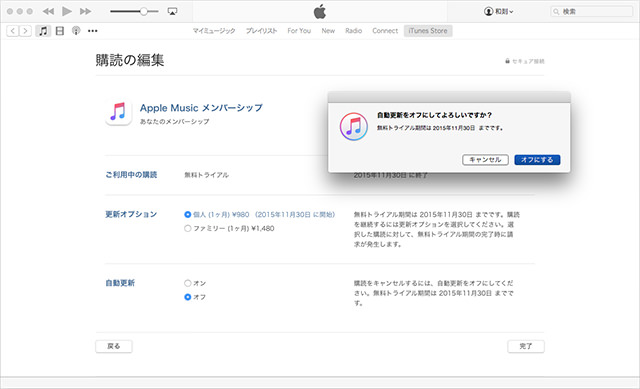Click the 購読の編集 heading
Image resolution: width=640 pixels, height=389 pixels.
click(x=130, y=60)
